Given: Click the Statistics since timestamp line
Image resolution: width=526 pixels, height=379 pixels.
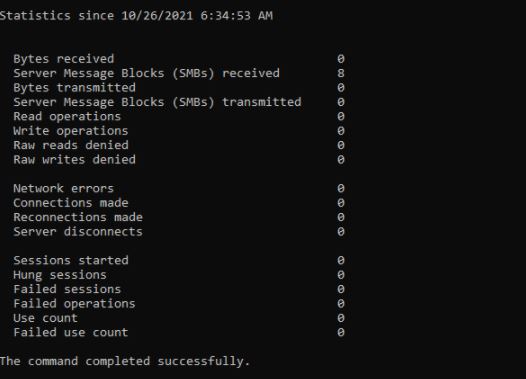Looking at the screenshot, I should click(x=136, y=16).
